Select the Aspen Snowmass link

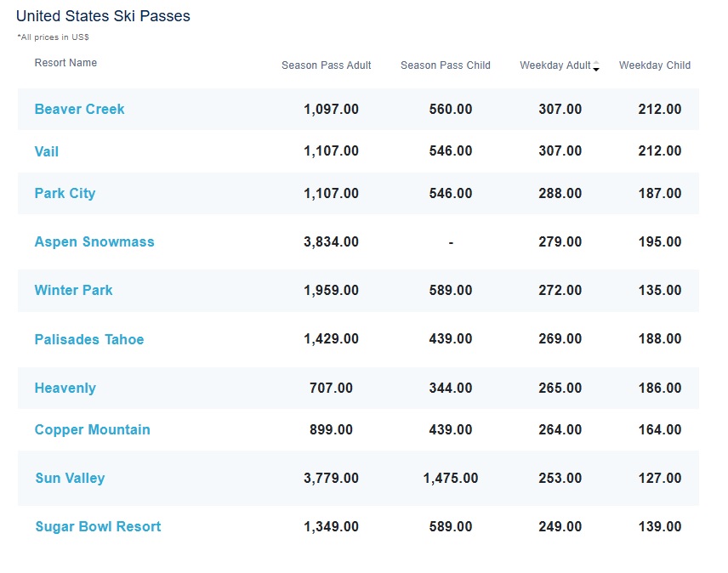[94, 241]
